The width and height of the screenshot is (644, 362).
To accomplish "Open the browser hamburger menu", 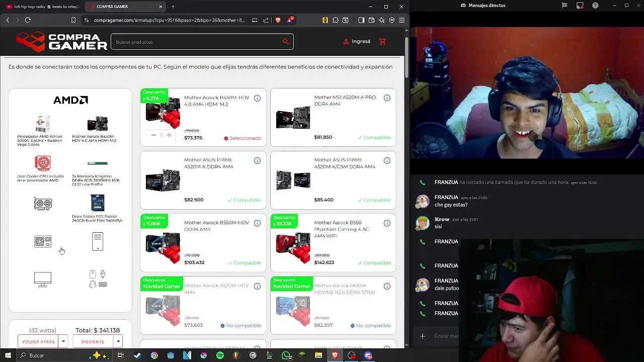I will (x=401, y=20).
